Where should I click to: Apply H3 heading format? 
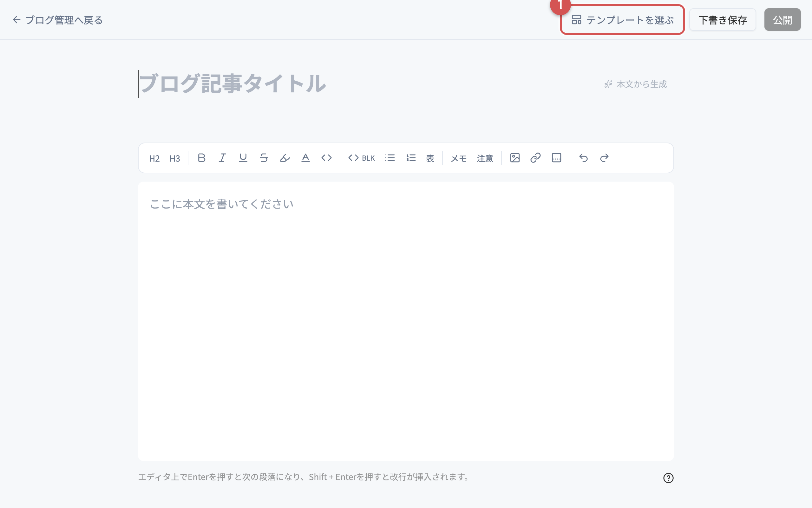[175, 158]
